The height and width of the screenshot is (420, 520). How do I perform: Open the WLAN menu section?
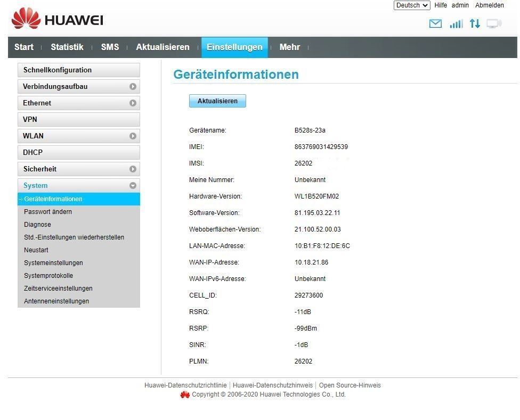[79, 136]
